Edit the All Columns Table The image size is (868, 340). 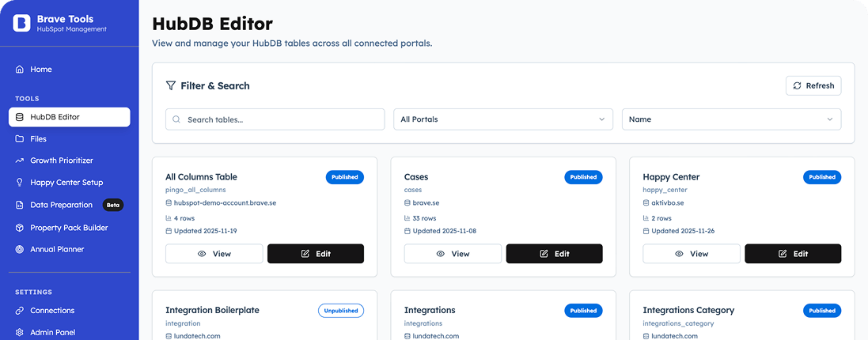coord(316,254)
